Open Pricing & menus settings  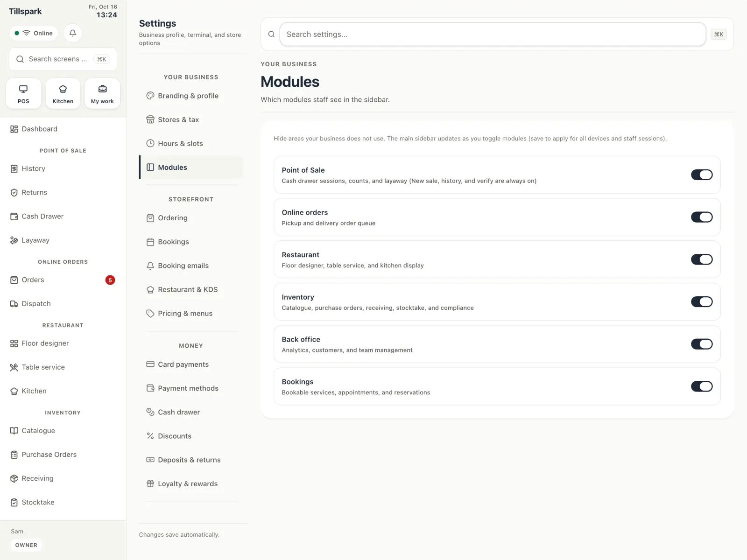[191, 314]
